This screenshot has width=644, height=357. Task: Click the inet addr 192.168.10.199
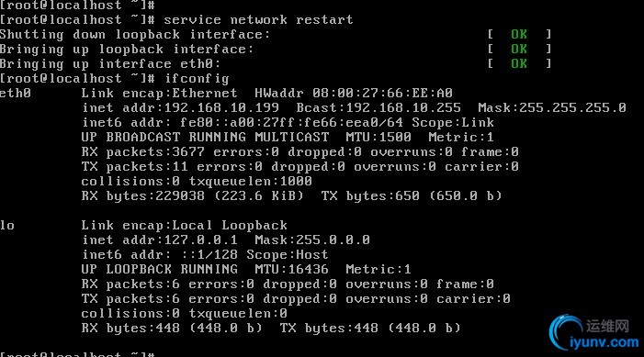(180, 108)
